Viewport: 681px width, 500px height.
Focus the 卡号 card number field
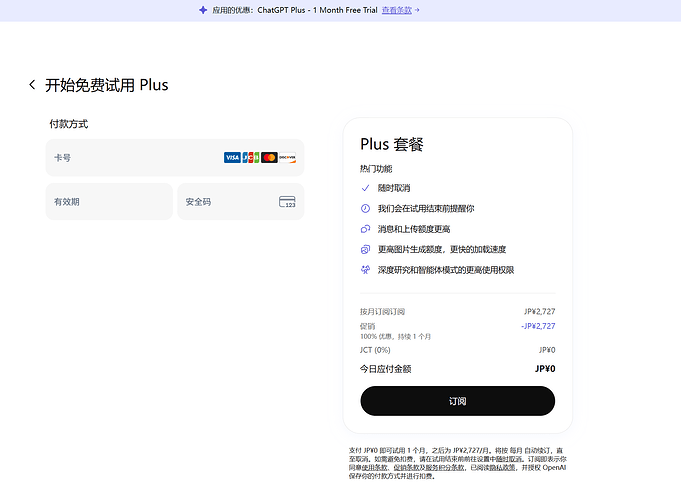pos(175,158)
